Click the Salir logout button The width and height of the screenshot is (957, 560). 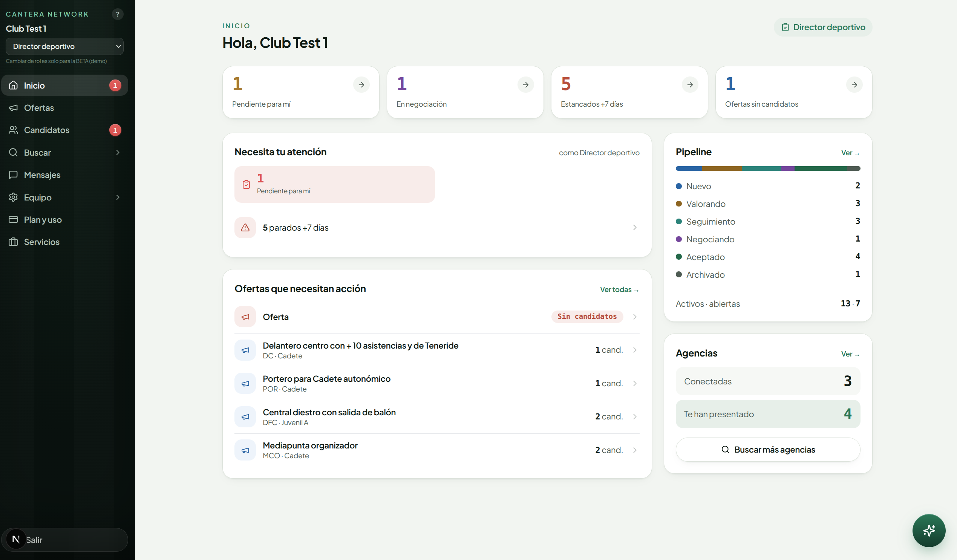tap(64, 540)
